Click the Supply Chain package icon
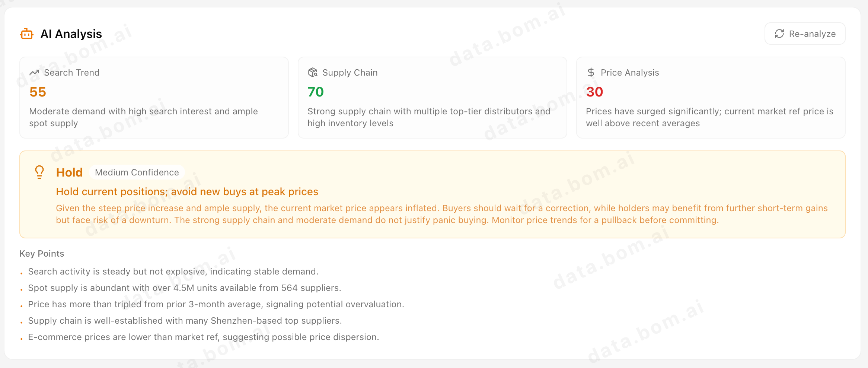The height and width of the screenshot is (368, 868). click(x=313, y=73)
